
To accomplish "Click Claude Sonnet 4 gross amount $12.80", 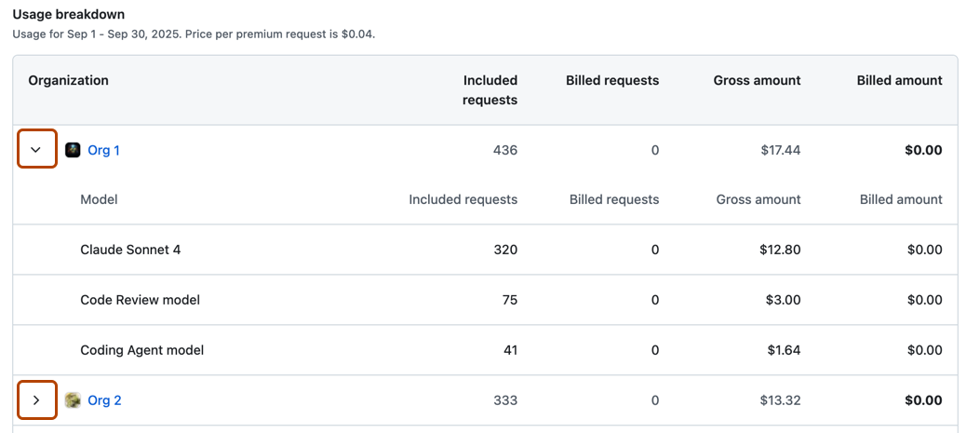I will pos(779,250).
